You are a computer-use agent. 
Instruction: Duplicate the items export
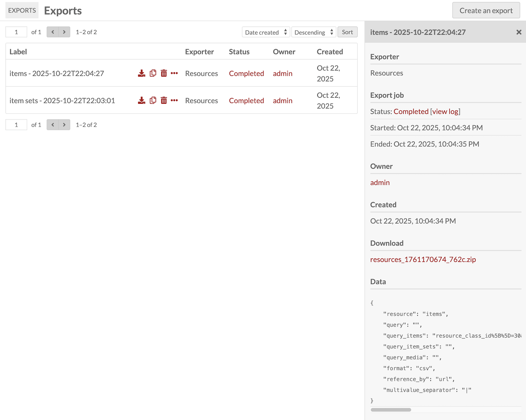[153, 73]
